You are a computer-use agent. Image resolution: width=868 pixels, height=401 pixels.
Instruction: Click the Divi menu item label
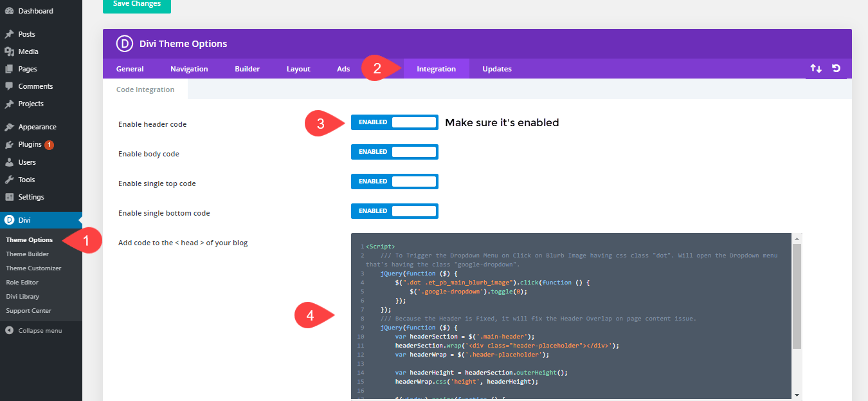[24, 220]
